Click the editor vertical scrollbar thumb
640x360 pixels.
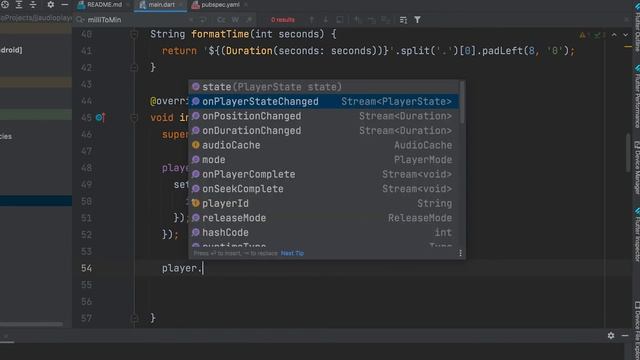[629, 153]
